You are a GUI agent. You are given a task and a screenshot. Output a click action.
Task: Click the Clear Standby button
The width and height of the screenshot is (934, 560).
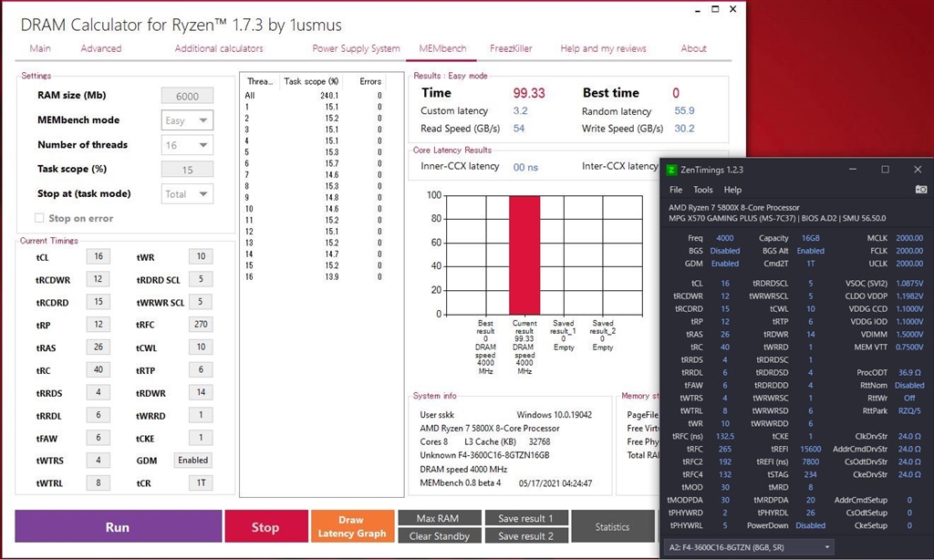click(439, 536)
